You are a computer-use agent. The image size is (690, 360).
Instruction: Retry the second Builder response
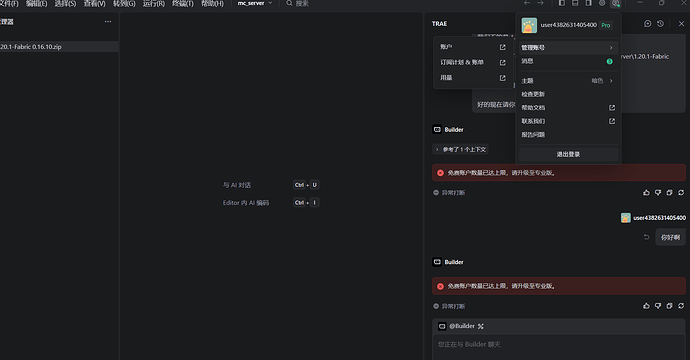tap(681, 306)
